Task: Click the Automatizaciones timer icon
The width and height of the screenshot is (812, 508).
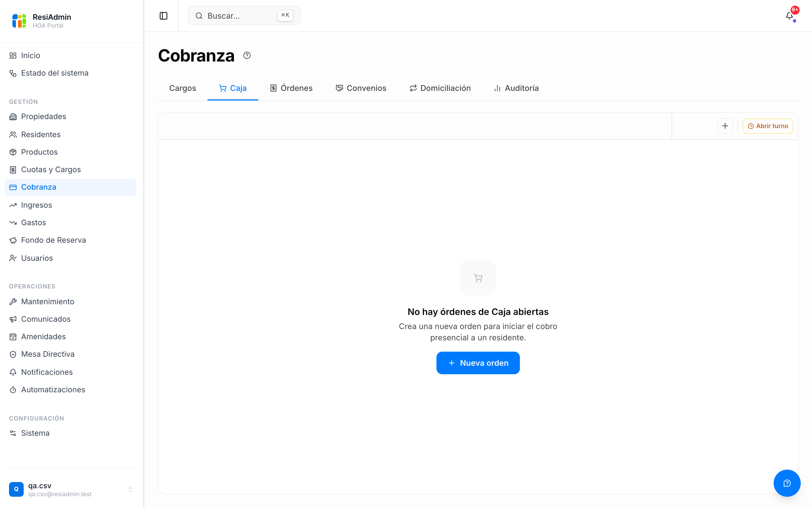Action: (x=13, y=390)
